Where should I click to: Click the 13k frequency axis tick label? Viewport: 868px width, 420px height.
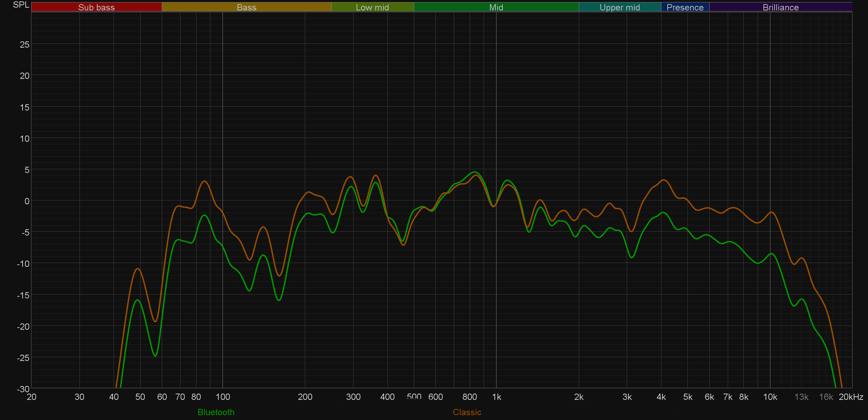801,397
